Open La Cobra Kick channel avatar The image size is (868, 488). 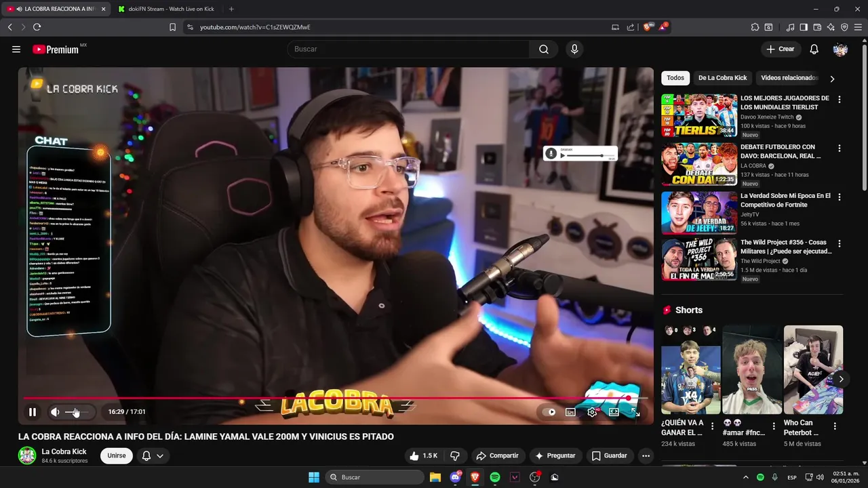[x=27, y=455]
